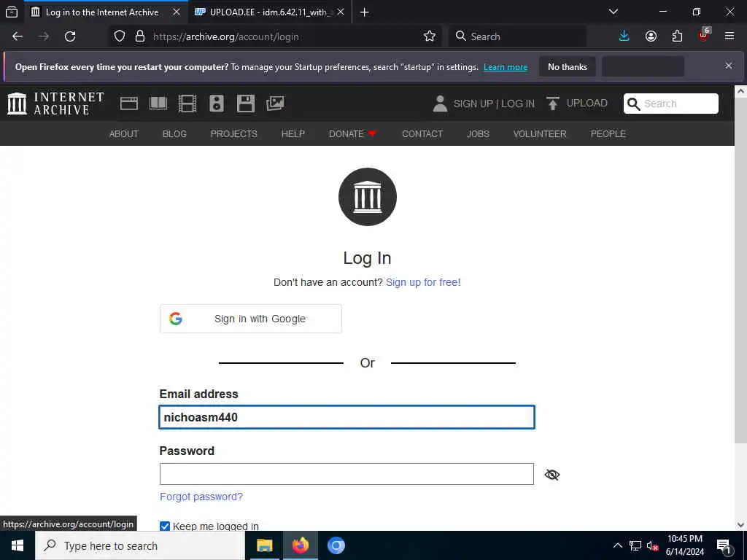This screenshot has height=560, width=747.
Task: Click into the Password field
Action: coord(347,474)
